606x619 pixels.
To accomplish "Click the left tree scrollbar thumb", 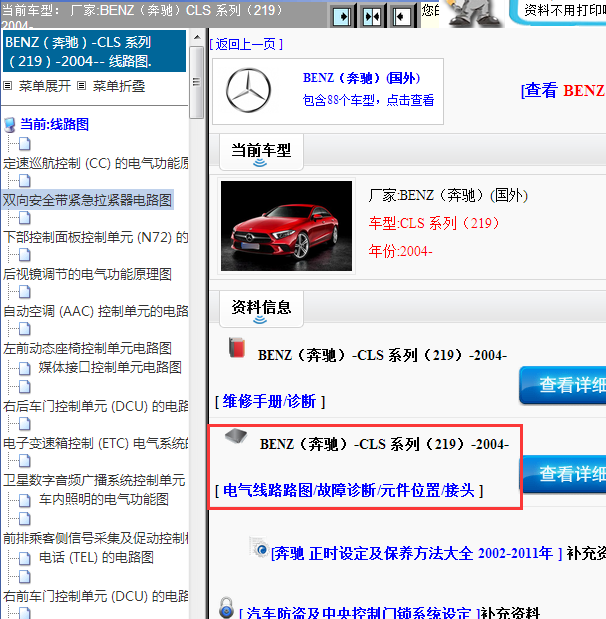I will click(196, 82).
